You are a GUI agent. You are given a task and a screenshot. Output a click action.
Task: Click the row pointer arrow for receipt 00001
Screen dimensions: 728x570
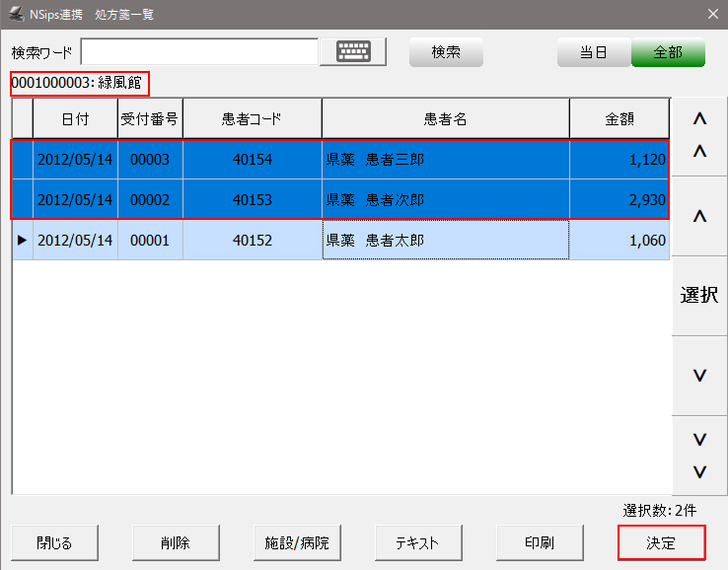click(22, 240)
